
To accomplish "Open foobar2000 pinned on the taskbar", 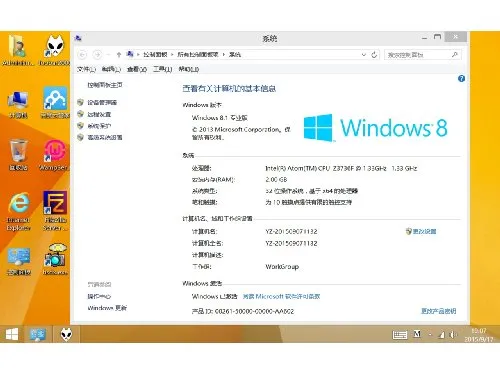I will click(x=66, y=334).
